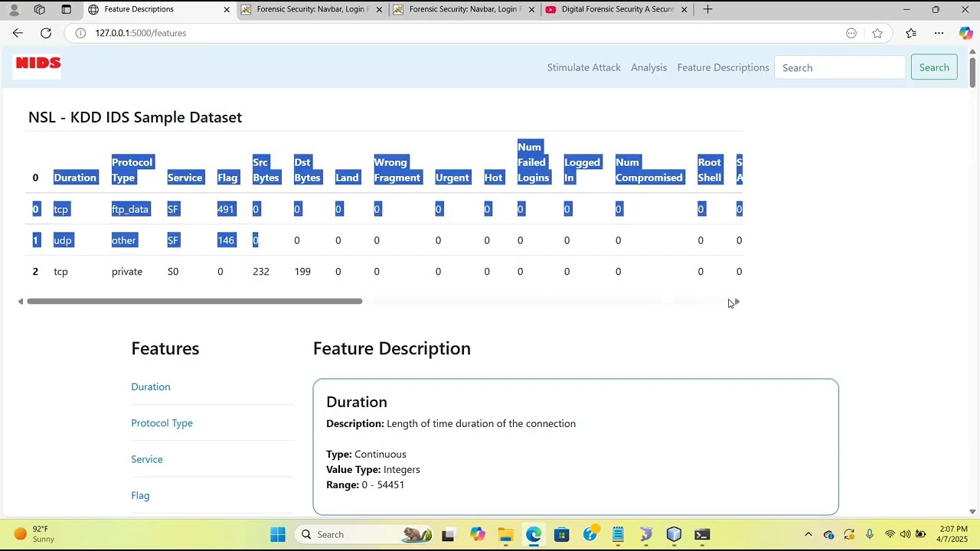Open Edge Settings and more menu

coord(939,33)
